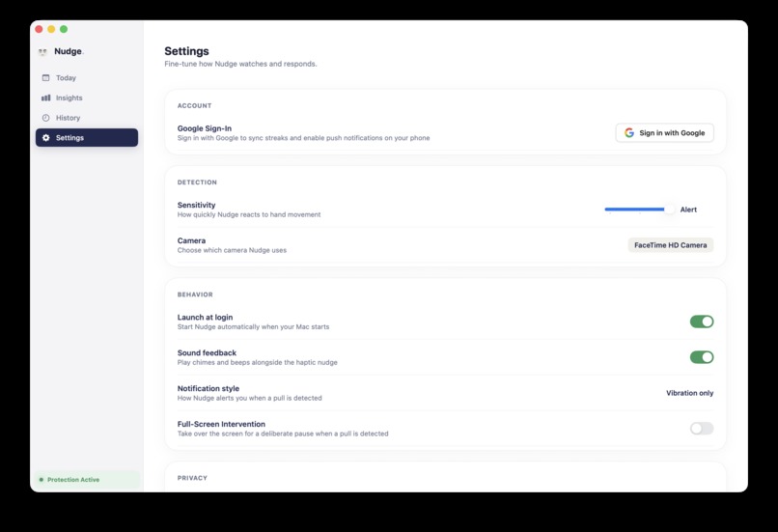The height and width of the screenshot is (532, 778).
Task: Click the Google Sign-In label
Action: click(205, 128)
